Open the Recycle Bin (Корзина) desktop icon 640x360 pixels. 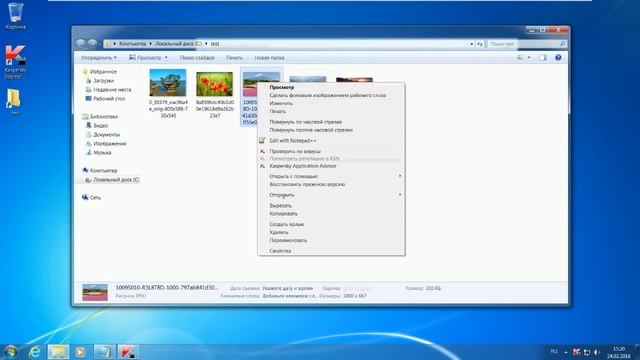click(x=16, y=16)
